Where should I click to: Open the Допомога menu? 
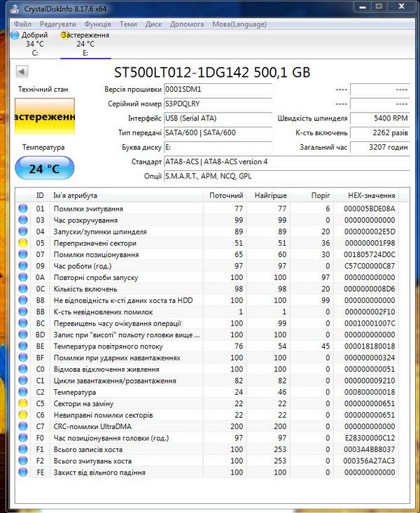point(187,24)
